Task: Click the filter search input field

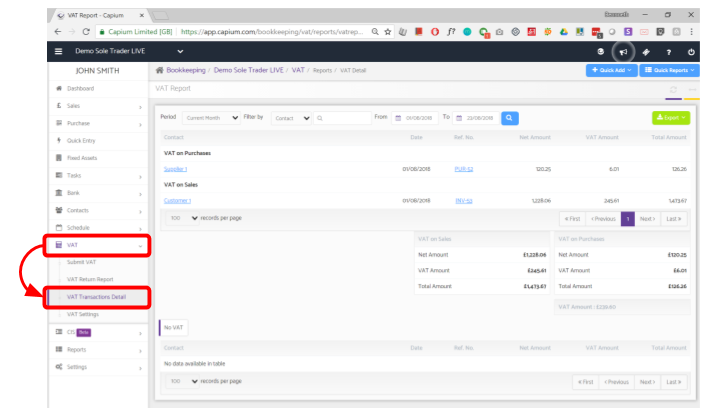Action: (x=342, y=118)
